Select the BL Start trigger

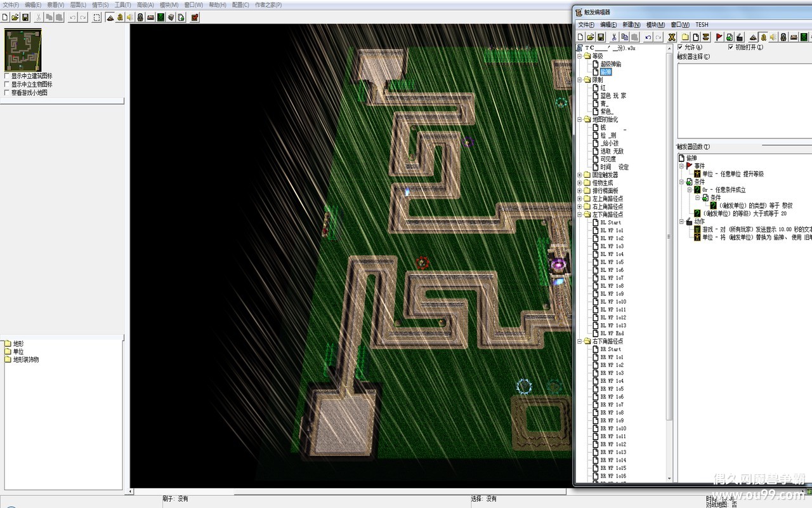click(610, 223)
